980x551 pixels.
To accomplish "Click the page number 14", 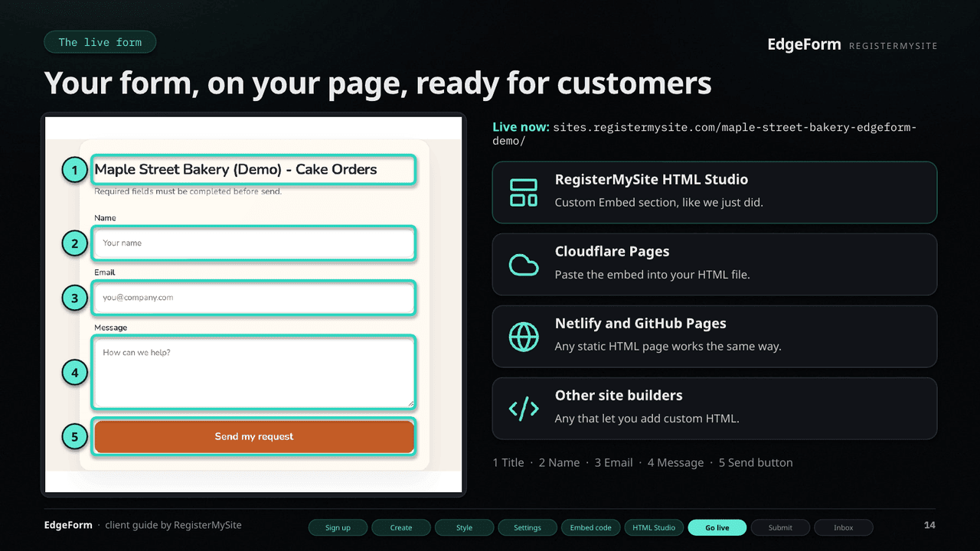I will point(929,525).
